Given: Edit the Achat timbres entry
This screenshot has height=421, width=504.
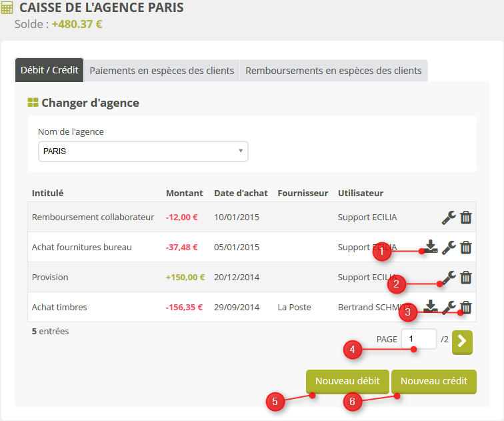Looking at the screenshot, I should 449,307.
